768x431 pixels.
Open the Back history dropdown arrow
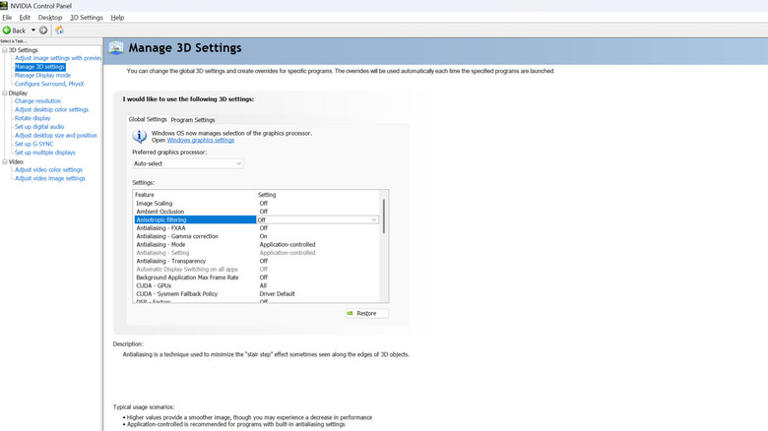pos(33,30)
